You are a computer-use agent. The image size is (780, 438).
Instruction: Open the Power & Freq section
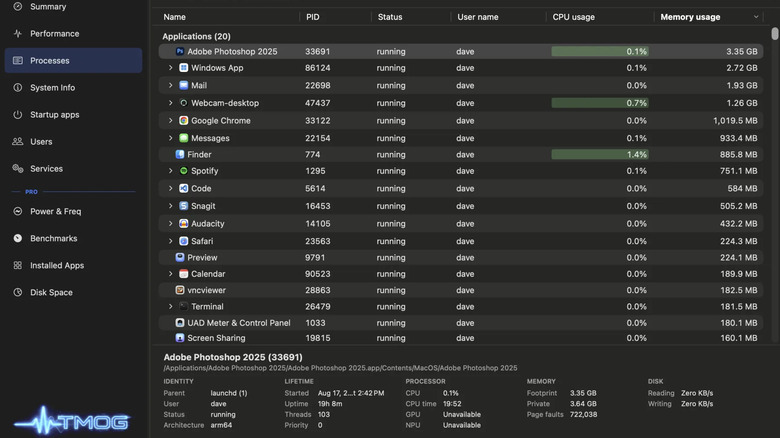[x=73, y=211]
